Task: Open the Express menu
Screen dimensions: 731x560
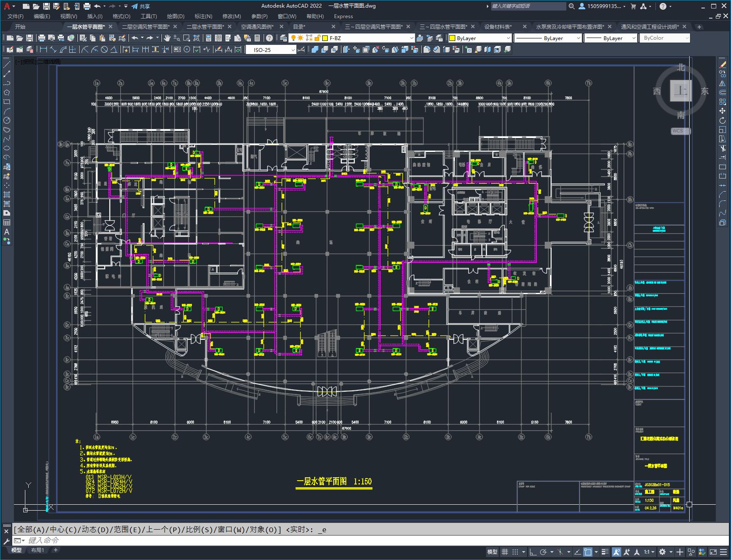Action: coord(343,16)
